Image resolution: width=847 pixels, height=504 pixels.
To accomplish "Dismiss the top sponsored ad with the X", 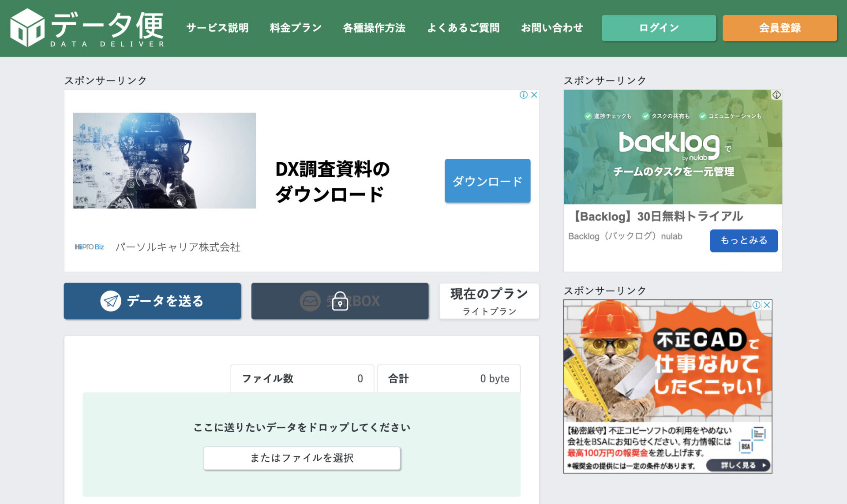I will coord(534,94).
